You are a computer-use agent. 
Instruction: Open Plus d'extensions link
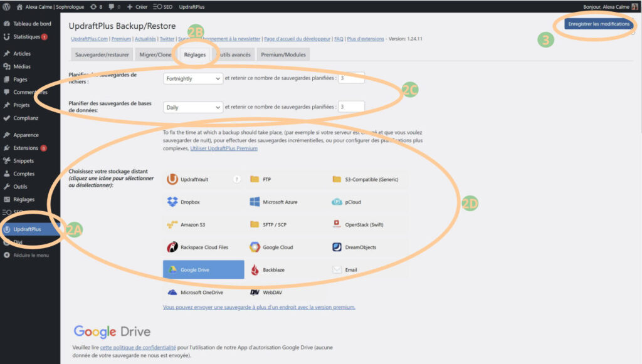(366, 39)
